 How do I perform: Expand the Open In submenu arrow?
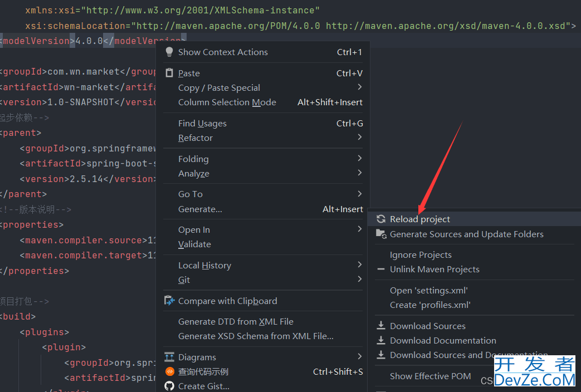[359, 229]
